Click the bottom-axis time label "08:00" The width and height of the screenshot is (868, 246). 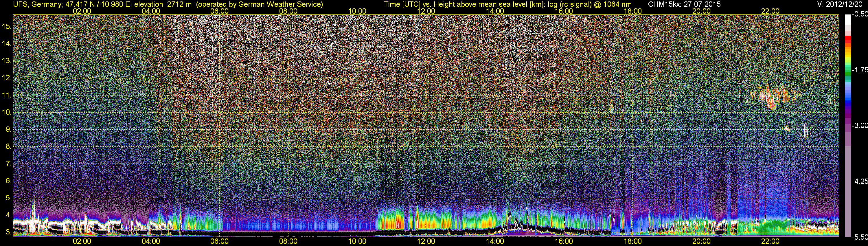coord(288,241)
